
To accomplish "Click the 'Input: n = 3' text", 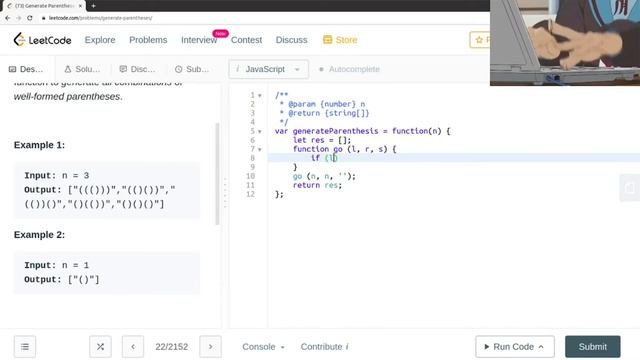I will tap(56, 176).
